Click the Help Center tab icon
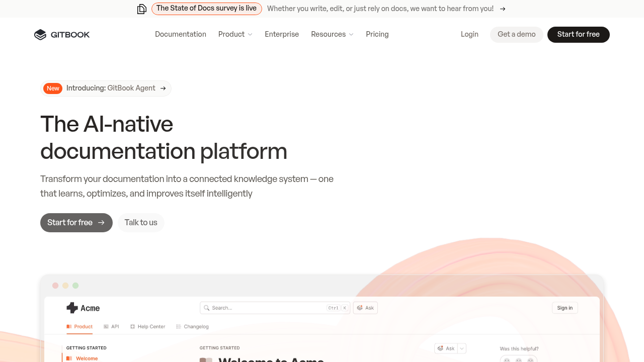This screenshot has height=362, width=644. pyautogui.click(x=132, y=327)
